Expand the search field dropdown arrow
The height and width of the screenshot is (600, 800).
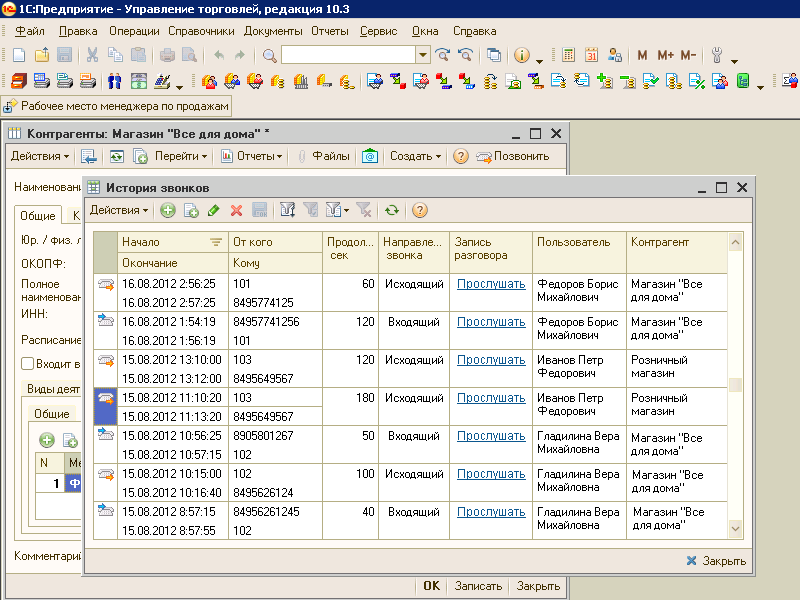tap(422, 55)
